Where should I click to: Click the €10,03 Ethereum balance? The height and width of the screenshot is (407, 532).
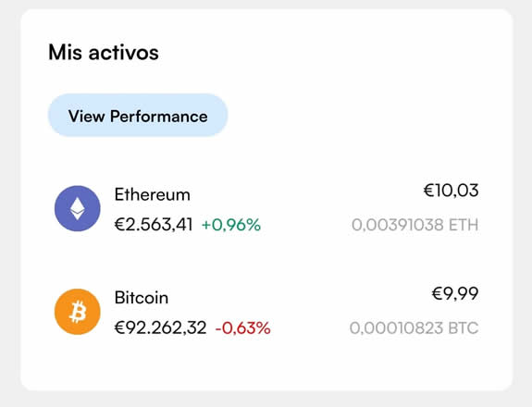[x=452, y=191]
